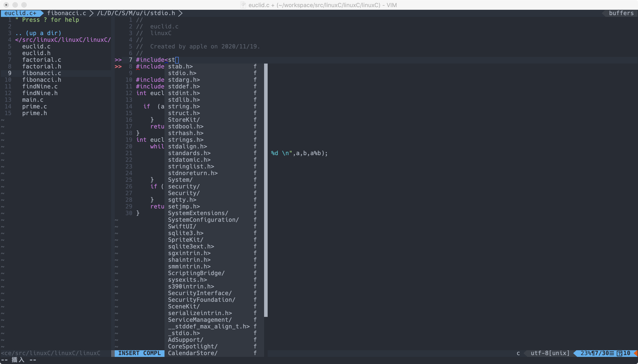Screen dimensions: 638x364
Task: Go up a dir in NERDTree
Action: coord(38,33)
